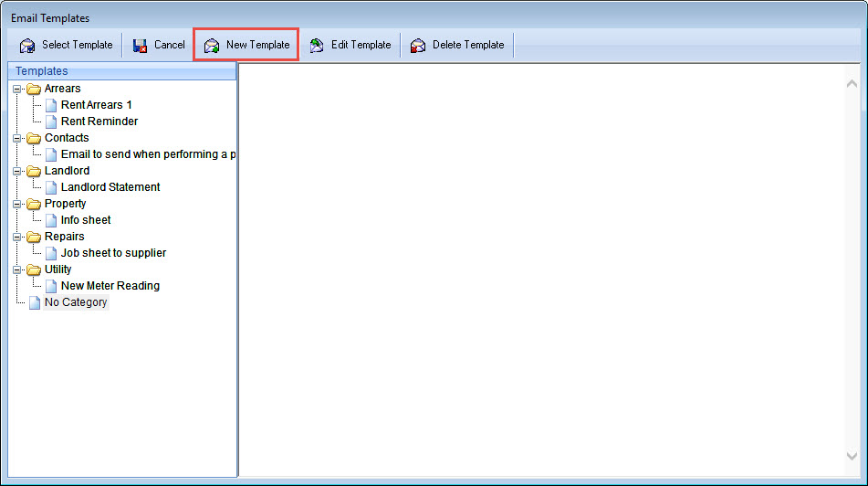Image resolution: width=868 pixels, height=486 pixels.
Task: Click the New Template envelope icon
Action: (x=212, y=46)
